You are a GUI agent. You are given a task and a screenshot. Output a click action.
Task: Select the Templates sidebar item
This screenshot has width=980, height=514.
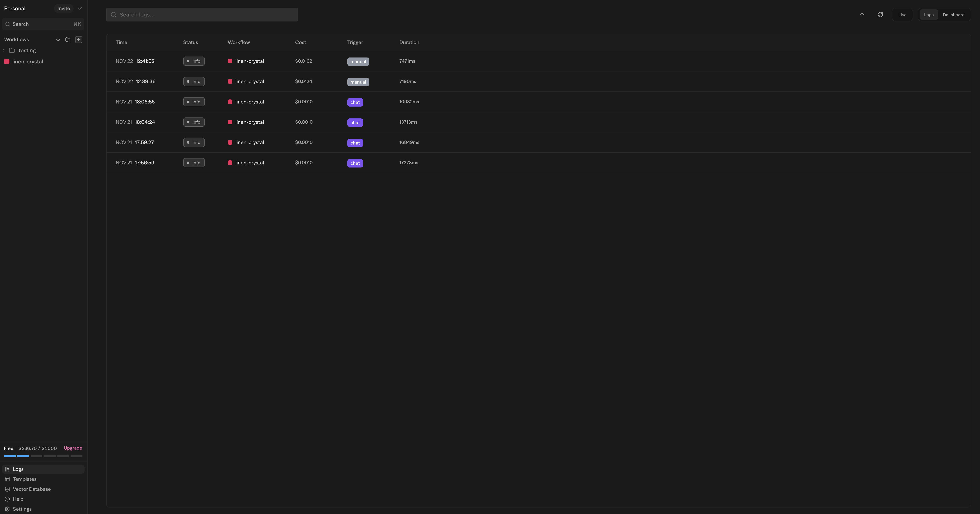pyautogui.click(x=25, y=479)
